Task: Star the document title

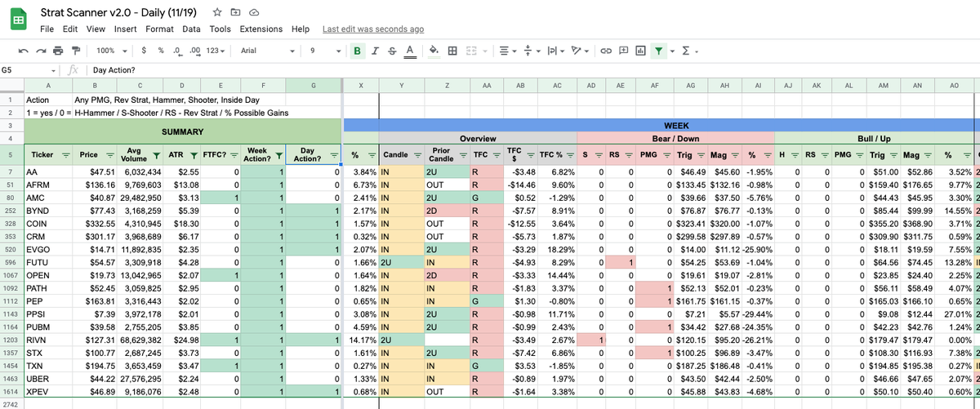Action: tap(217, 12)
